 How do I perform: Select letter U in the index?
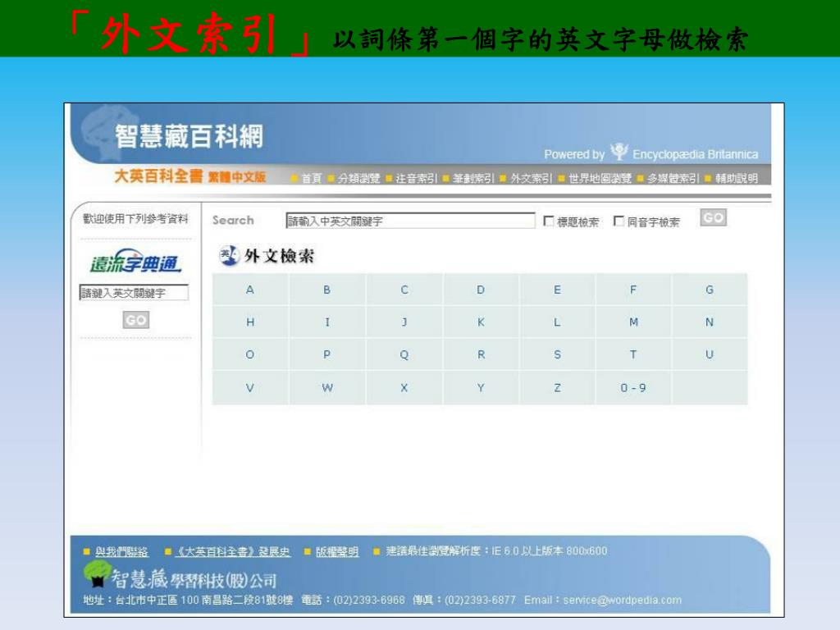[x=710, y=354]
